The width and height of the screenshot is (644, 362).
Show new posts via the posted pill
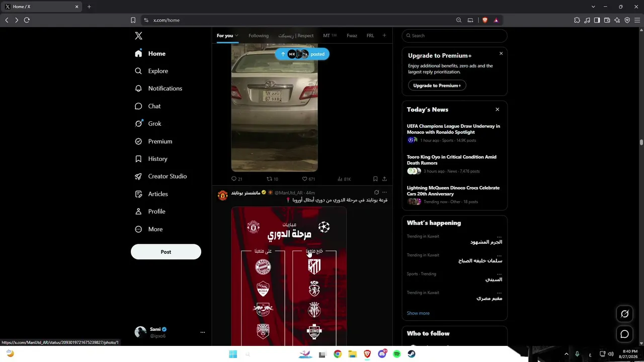pos(302,54)
